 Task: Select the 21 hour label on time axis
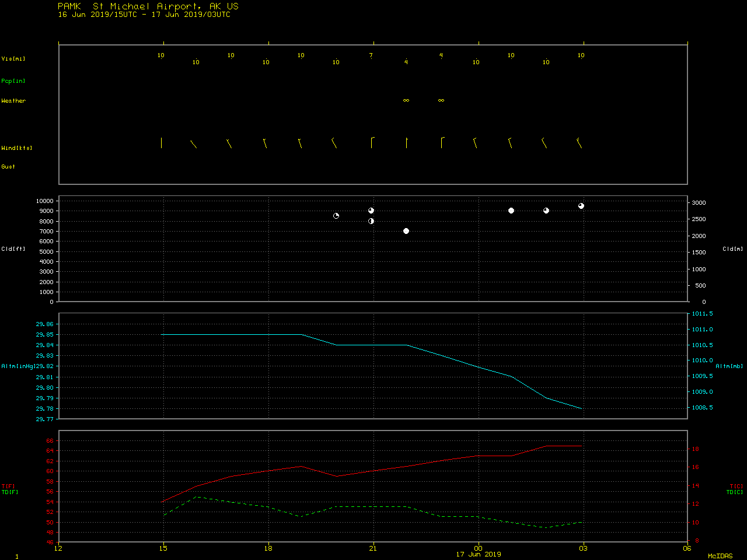[x=373, y=548]
